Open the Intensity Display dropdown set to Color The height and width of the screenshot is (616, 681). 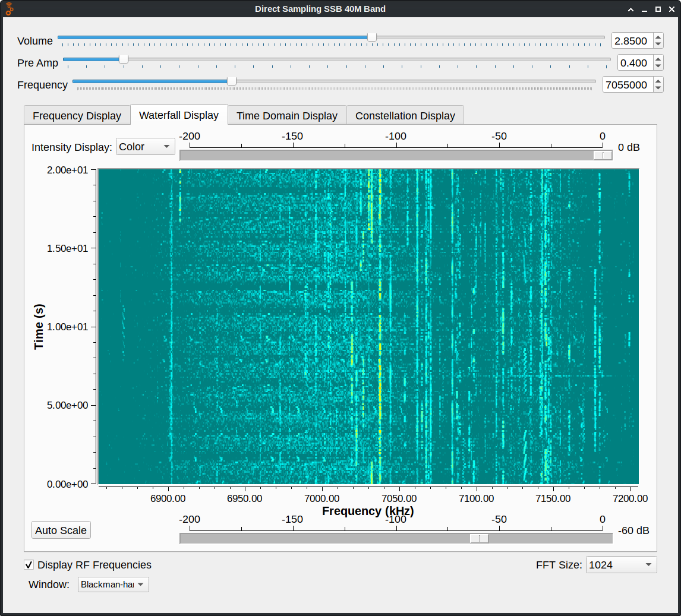pos(145,147)
